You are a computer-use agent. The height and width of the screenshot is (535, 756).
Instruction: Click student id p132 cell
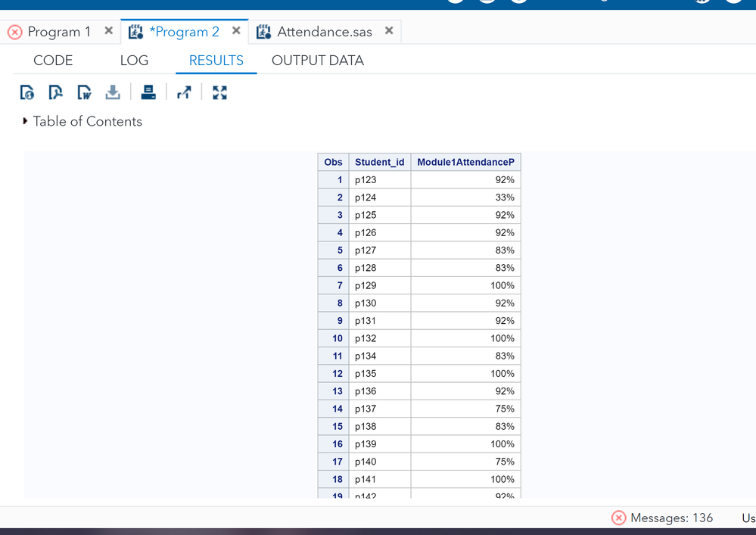pos(379,338)
